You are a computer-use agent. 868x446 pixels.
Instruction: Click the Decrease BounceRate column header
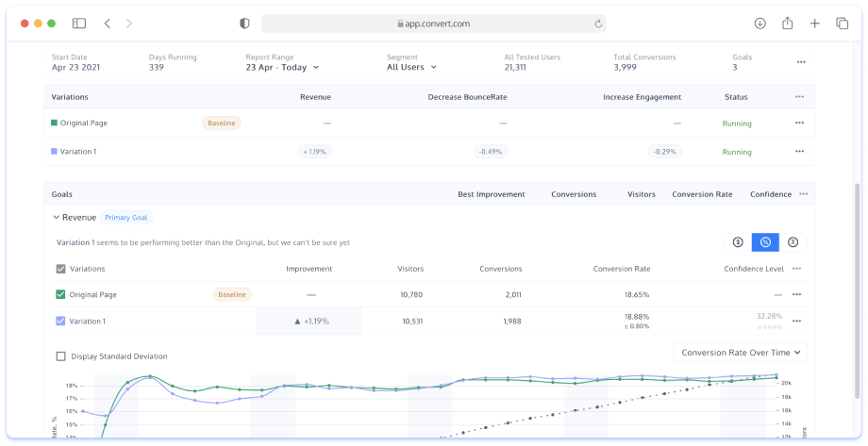(x=467, y=97)
